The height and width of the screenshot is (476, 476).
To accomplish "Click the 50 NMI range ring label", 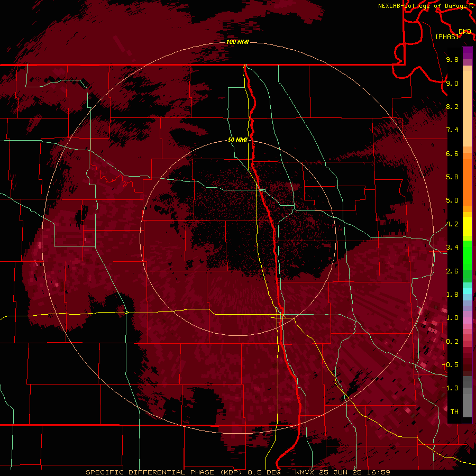I will point(237,140).
